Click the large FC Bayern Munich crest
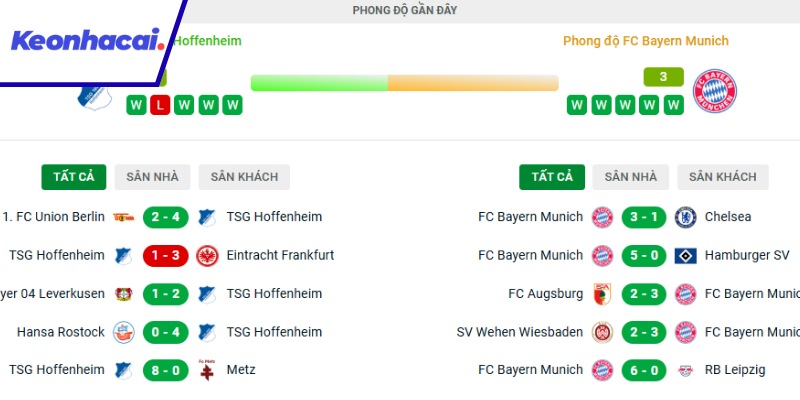The image size is (800, 400). tap(716, 91)
